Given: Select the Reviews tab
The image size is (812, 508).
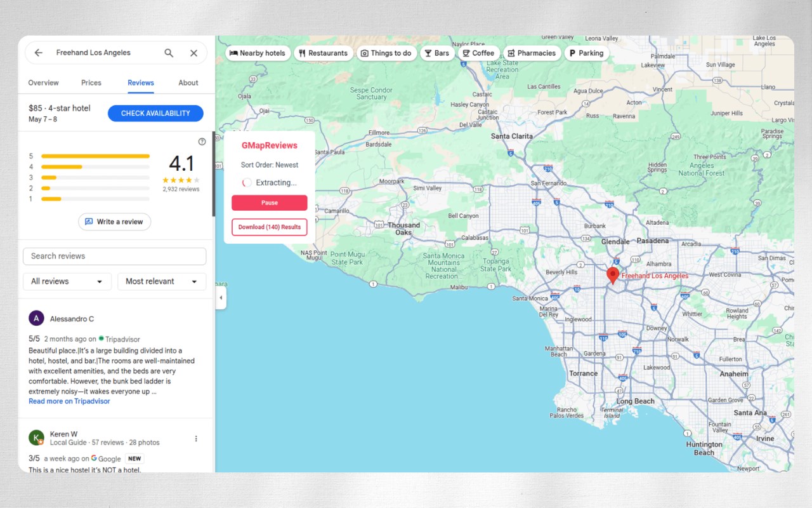Looking at the screenshot, I should 141,83.
